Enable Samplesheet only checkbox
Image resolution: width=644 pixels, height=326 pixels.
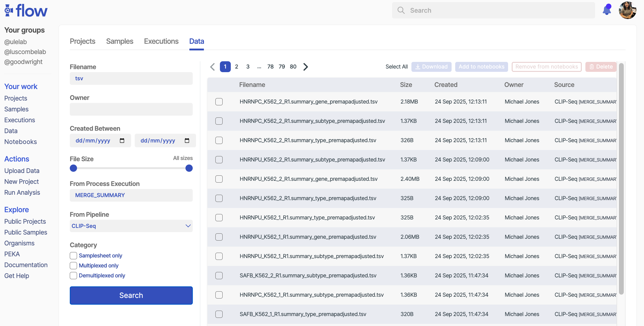tap(73, 256)
